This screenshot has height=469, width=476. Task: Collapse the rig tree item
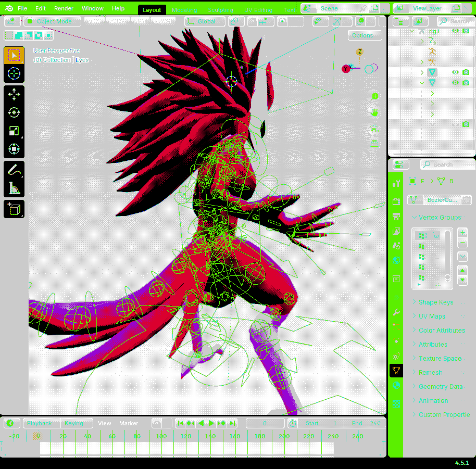tap(411, 31)
